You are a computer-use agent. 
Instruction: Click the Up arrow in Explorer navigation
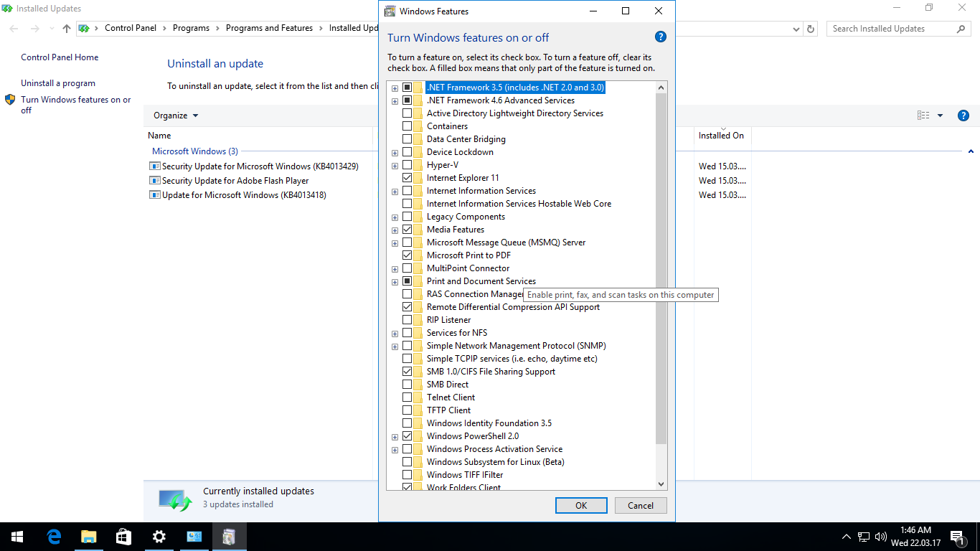click(x=67, y=29)
